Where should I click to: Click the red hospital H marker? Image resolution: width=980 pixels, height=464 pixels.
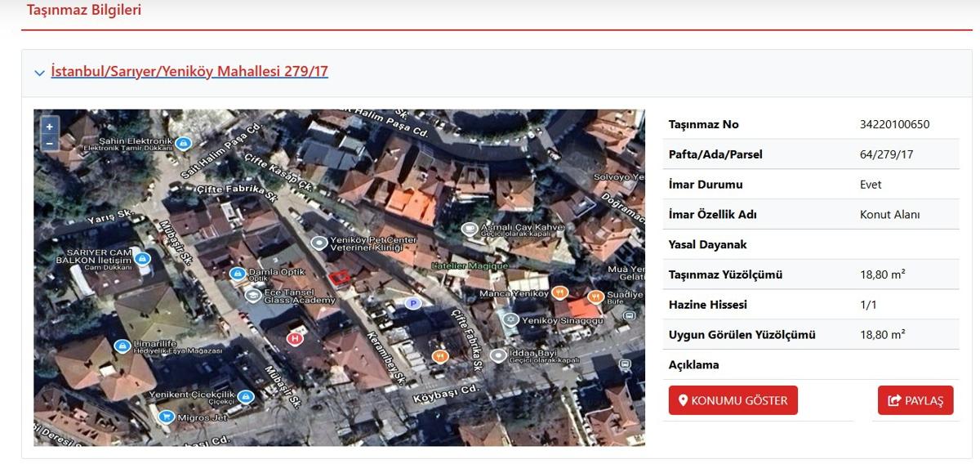click(296, 337)
